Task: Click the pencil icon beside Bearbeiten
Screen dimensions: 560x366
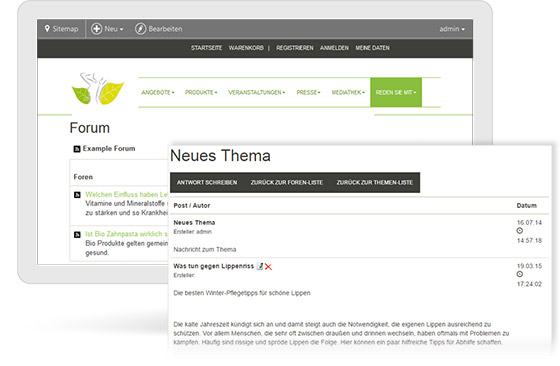Action: [141, 29]
